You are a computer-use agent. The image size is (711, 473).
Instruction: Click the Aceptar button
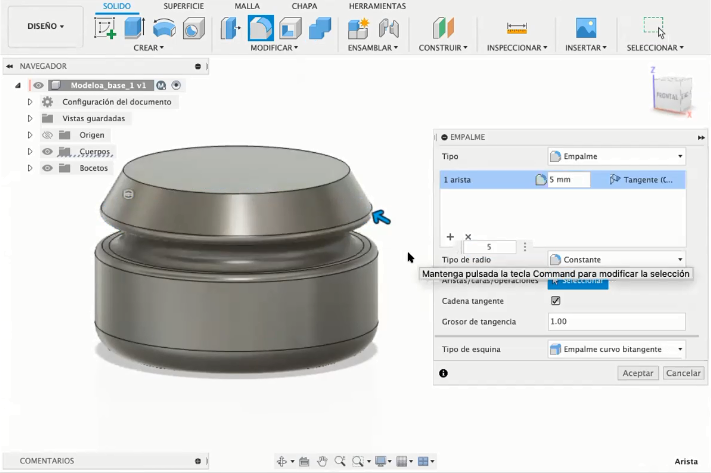click(x=637, y=373)
